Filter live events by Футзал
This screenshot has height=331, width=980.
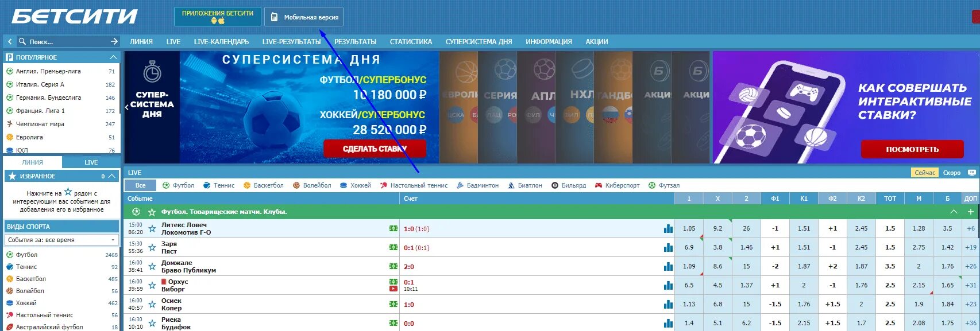(664, 185)
